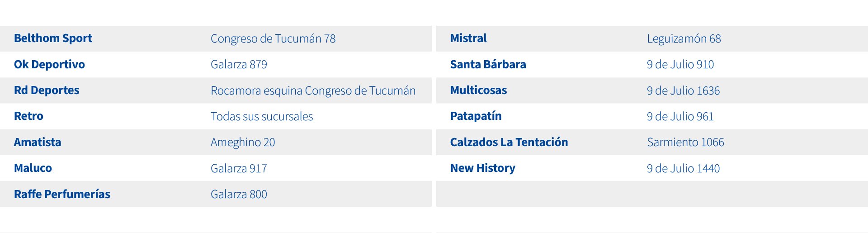Click the Multicosas store name
The image size is (868, 233).
click(x=478, y=90)
